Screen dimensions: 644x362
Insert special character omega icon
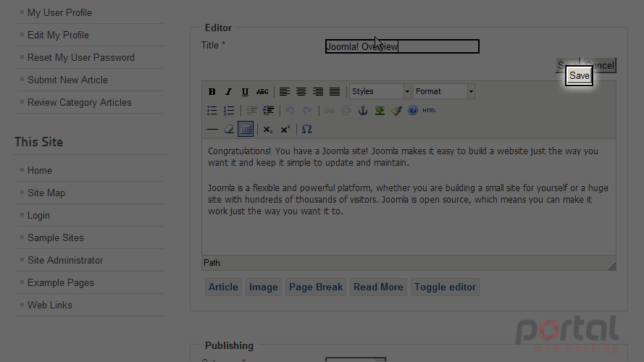pos(307,130)
